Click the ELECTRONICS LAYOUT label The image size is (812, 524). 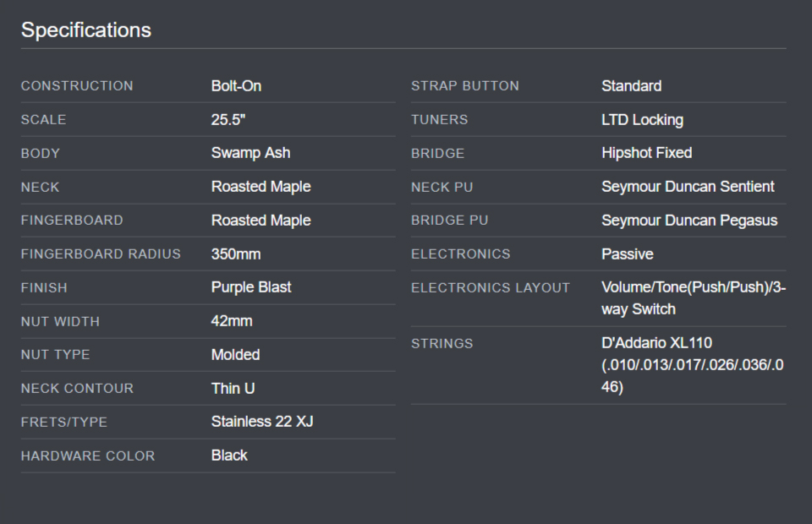click(x=491, y=287)
